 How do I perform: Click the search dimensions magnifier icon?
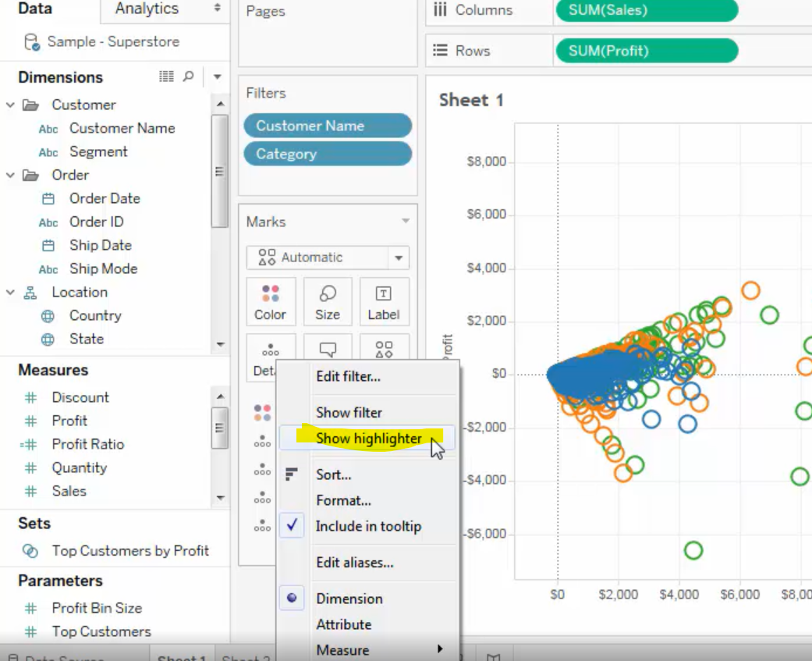[x=189, y=76]
